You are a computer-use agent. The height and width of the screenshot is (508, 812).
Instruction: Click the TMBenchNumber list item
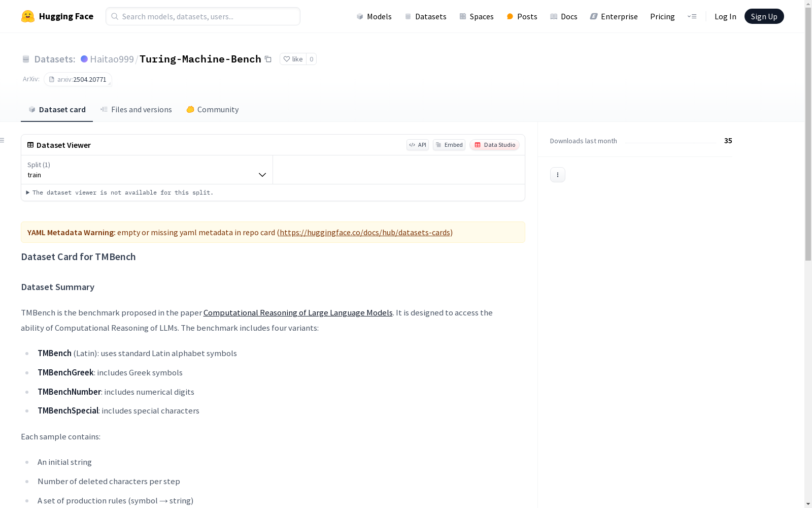point(116,392)
